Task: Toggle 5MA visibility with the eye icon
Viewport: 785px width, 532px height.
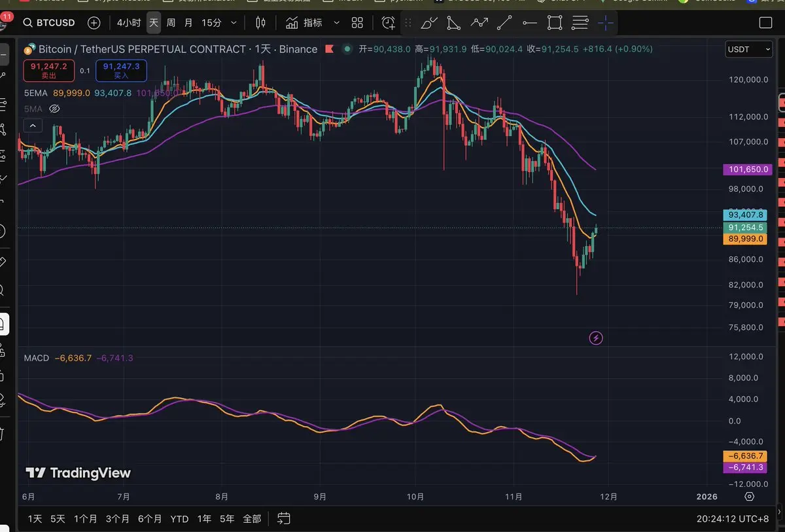Action: (x=55, y=108)
